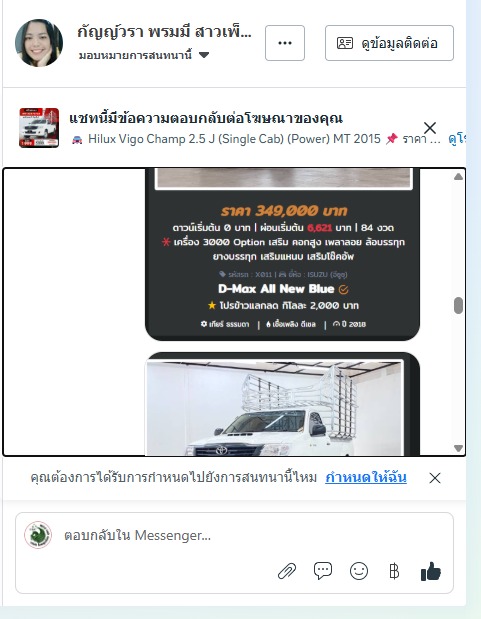Send a thumbs-up like
This screenshot has height=619, width=481.
(x=430, y=571)
